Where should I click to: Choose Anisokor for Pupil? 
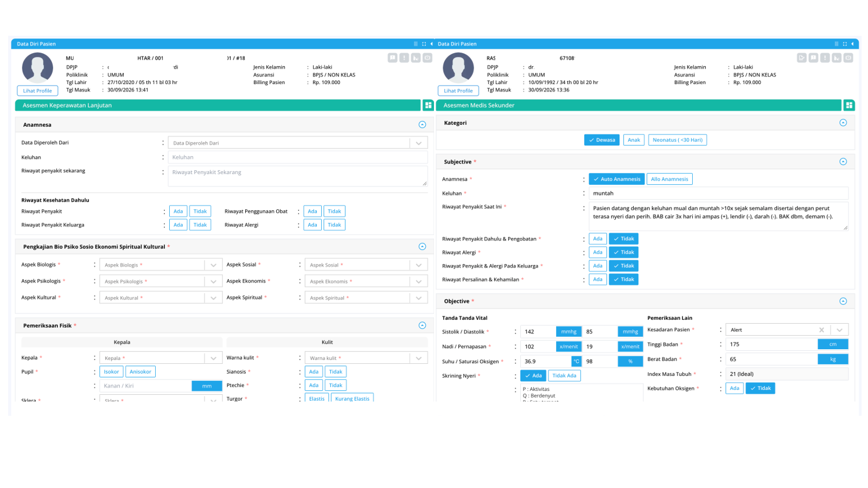pos(141,372)
